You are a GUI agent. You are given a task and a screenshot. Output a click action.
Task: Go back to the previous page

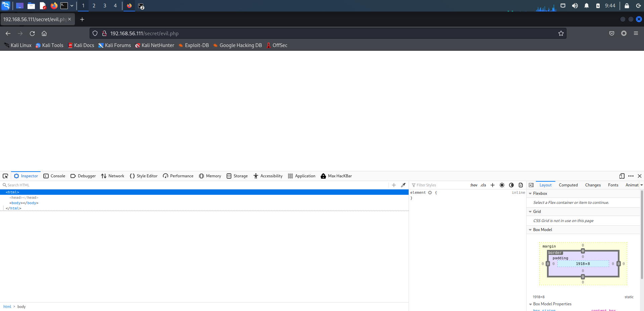8,33
